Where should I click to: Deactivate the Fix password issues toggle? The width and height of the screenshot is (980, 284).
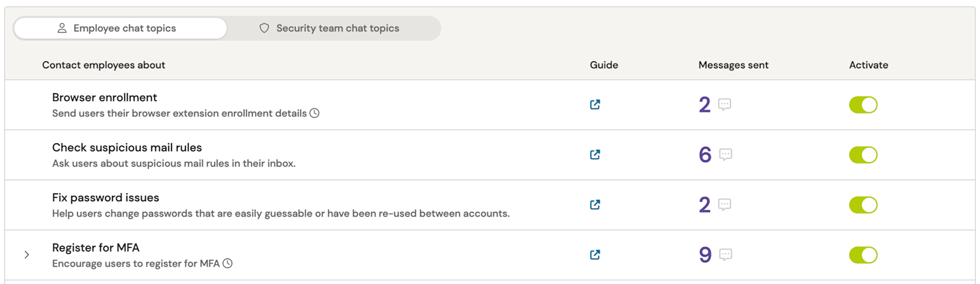[x=863, y=205]
